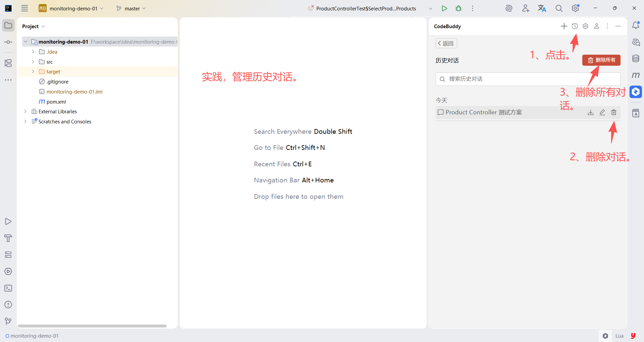Open Product Controller 测试方案 conversation
Image resolution: width=644 pixels, height=342 pixels.
[484, 112]
